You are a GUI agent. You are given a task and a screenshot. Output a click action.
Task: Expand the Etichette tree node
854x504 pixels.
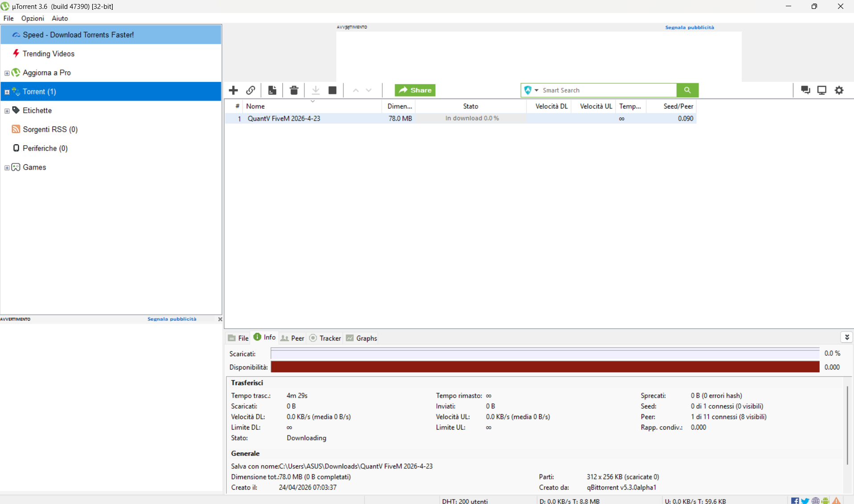pos(7,111)
